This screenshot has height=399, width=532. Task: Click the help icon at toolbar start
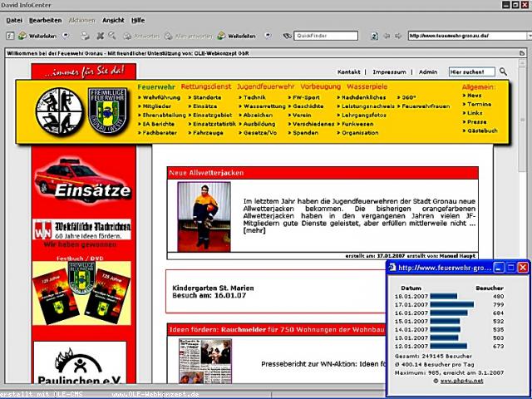pyautogui.click(x=10, y=36)
